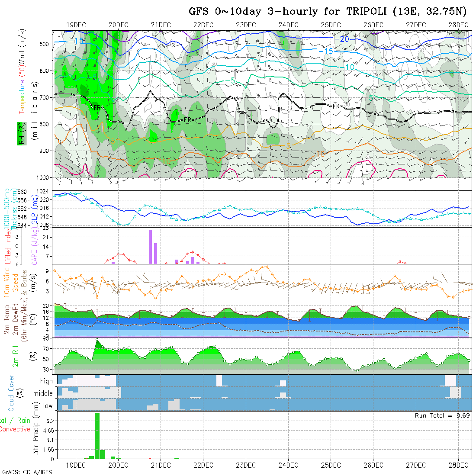This screenshot has width=476, height=476.
Task: Select the Run Total = 9.69 text
Action: [x=442, y=415]
